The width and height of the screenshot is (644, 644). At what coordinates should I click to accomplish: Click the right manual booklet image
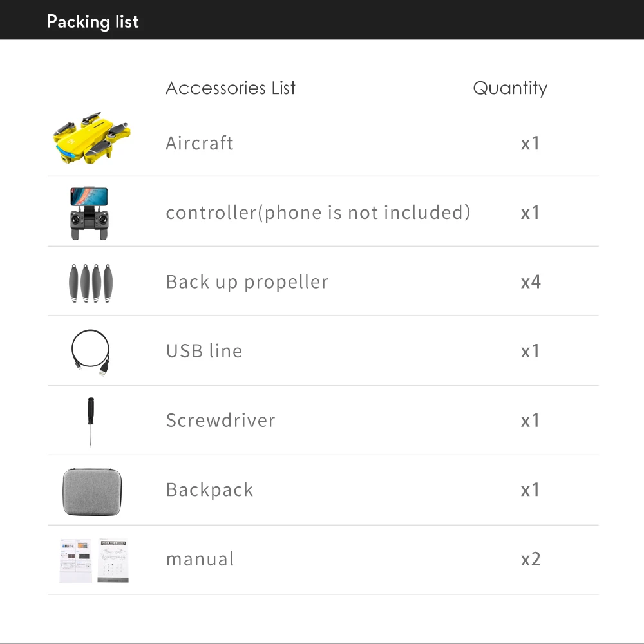[113, 560]
